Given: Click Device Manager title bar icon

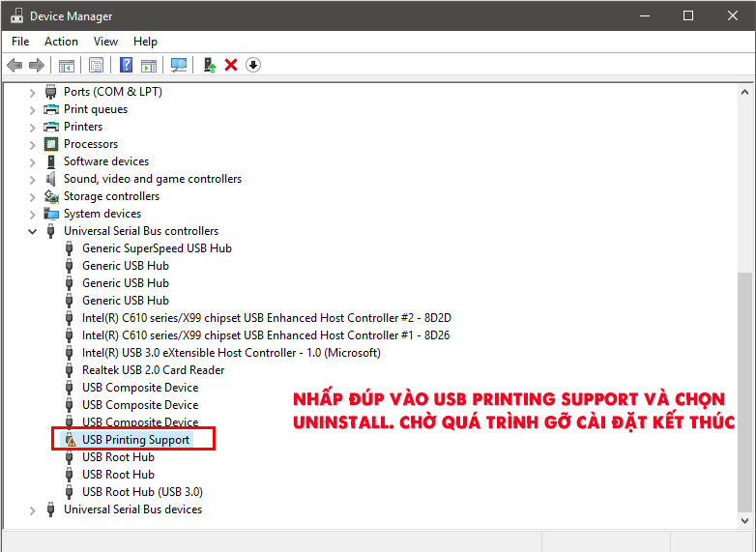Looking at the screenshot, I should [x=16, y=15].
